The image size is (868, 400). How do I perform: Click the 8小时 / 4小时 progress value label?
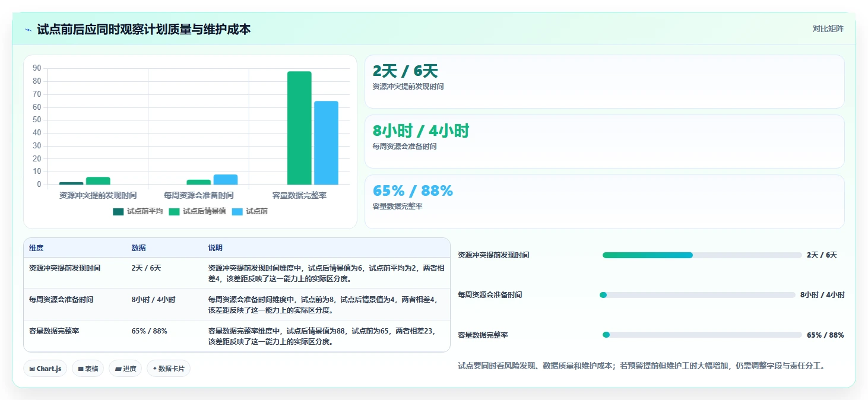point(822,295)
